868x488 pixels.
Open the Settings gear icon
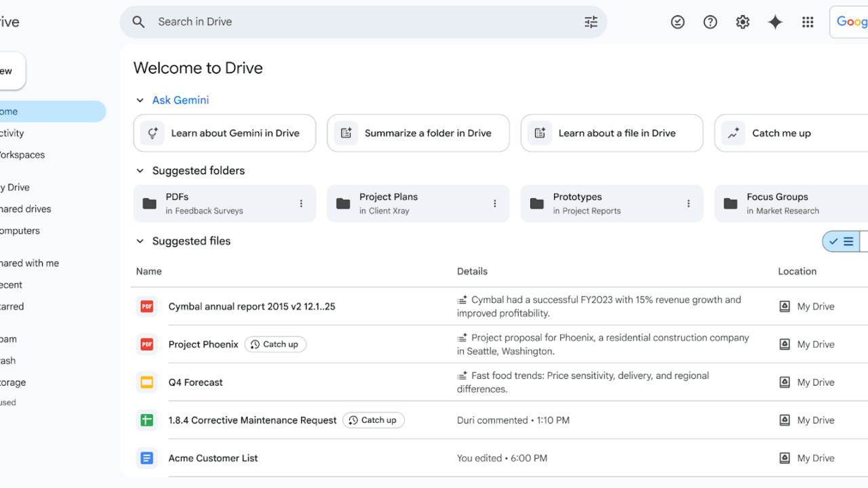[743, 22]
